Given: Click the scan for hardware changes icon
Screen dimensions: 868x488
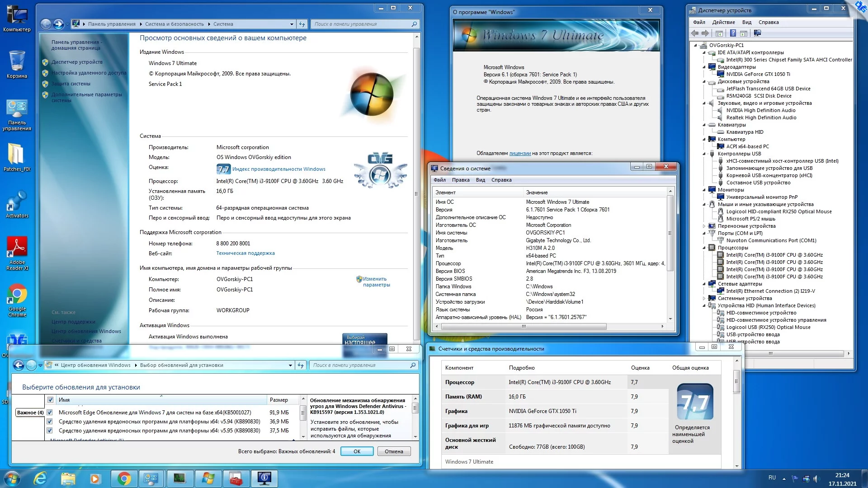Looking at the screenshot, I should coord(757,33).
